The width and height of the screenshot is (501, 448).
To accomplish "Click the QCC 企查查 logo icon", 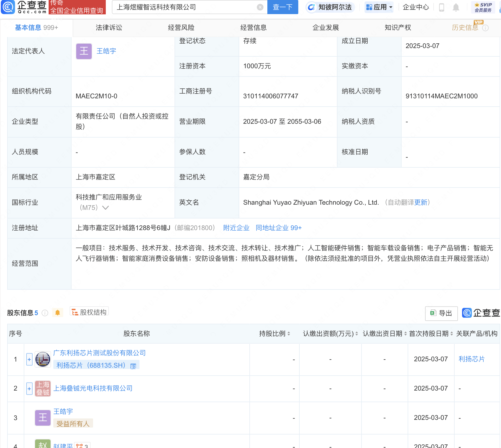I will tap(8, 7).
